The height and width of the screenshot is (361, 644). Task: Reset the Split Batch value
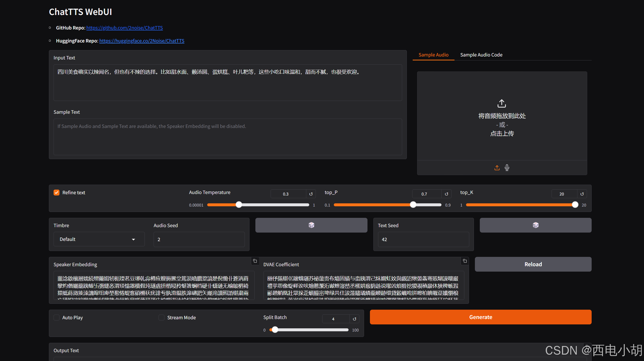354,319
